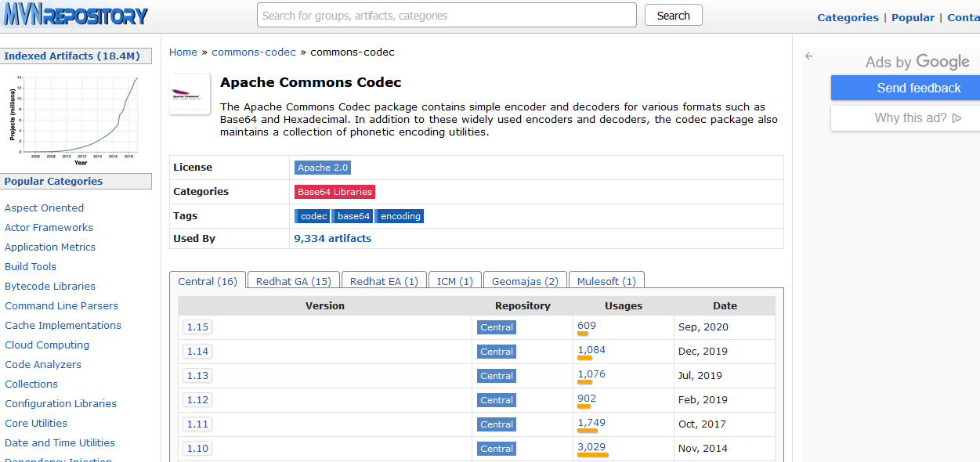The height and width of the screenshot is (462, 980).
Task: Open 1,076 usages link
Action: 591,374
